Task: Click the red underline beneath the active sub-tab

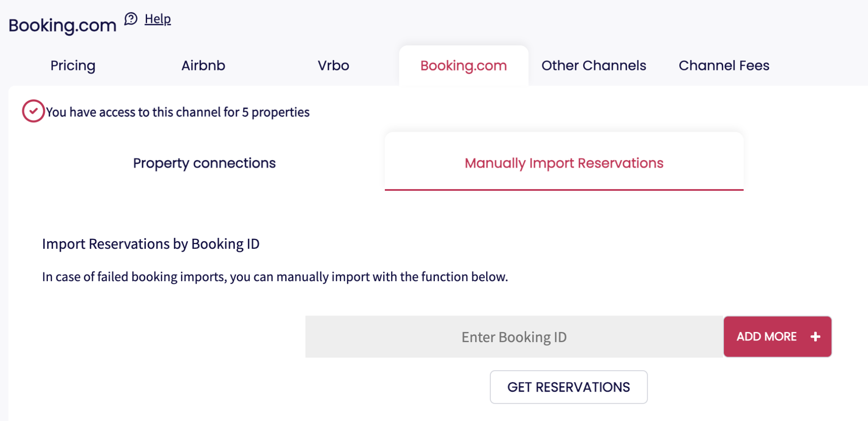Action: pyautogui.click(x=564, y=190)
